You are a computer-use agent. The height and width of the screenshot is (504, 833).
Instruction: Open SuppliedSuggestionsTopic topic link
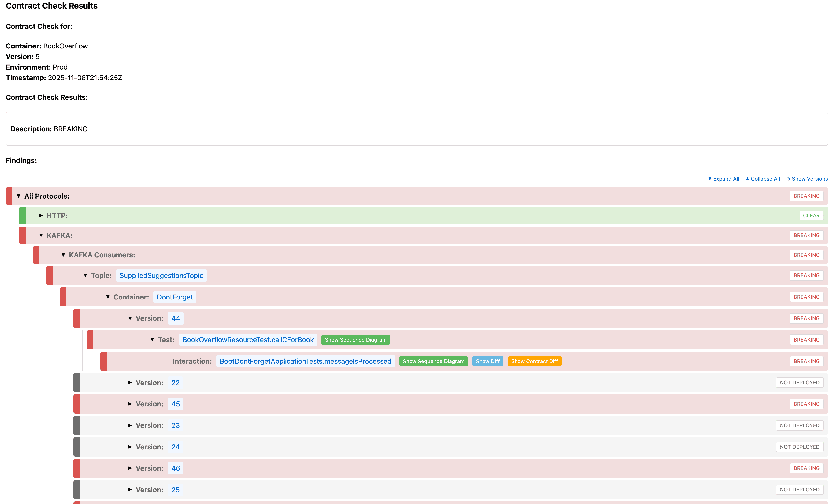[x=161, y=275]
